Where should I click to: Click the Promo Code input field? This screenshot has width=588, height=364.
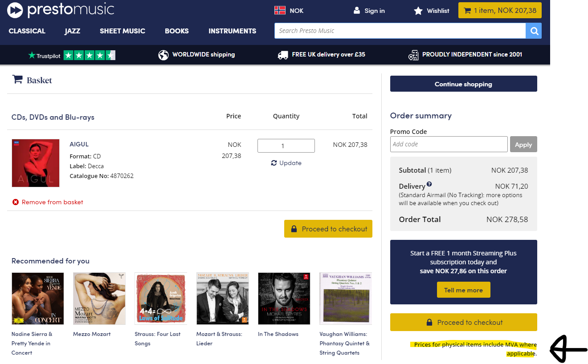[449, 144]
